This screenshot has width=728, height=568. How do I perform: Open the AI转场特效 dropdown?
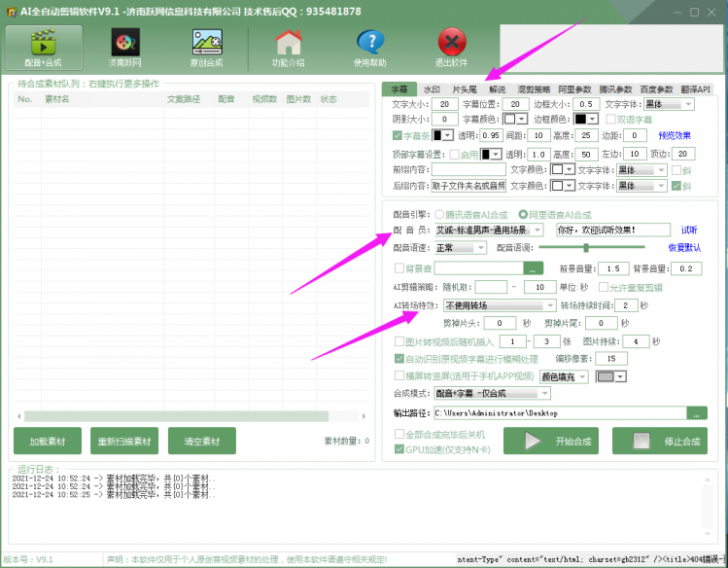[551, 305]
